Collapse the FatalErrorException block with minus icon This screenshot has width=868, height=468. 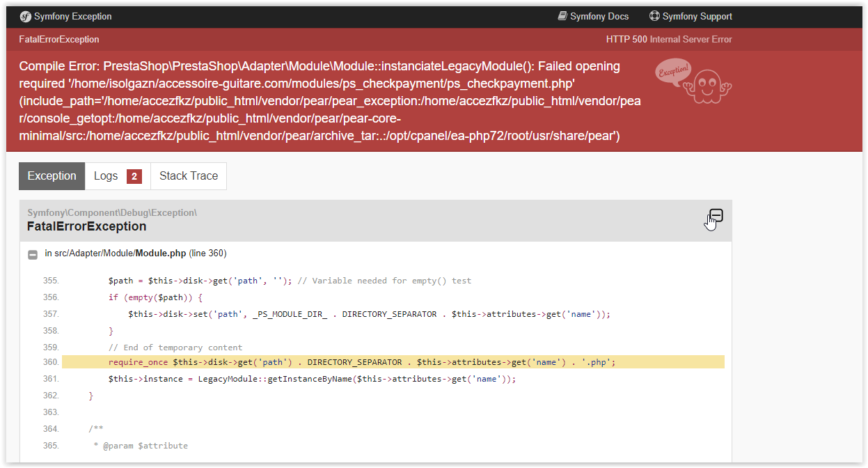click(716, 215)
